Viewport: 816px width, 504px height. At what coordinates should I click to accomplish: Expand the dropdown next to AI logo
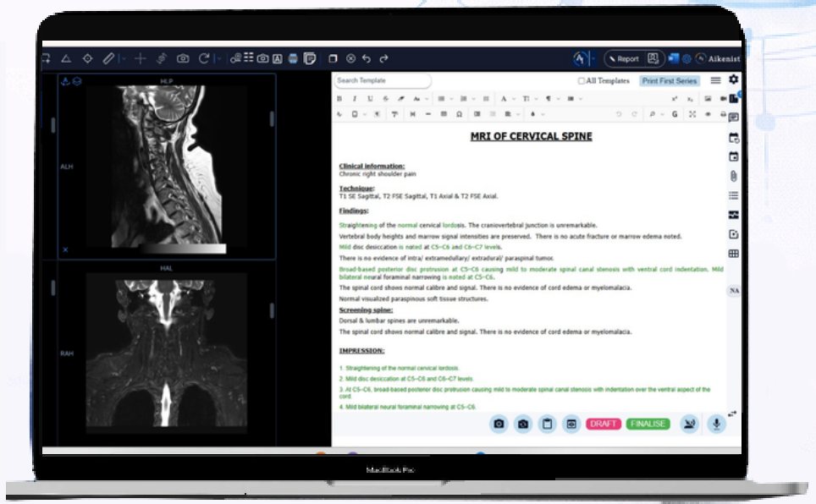click(593, 59)
